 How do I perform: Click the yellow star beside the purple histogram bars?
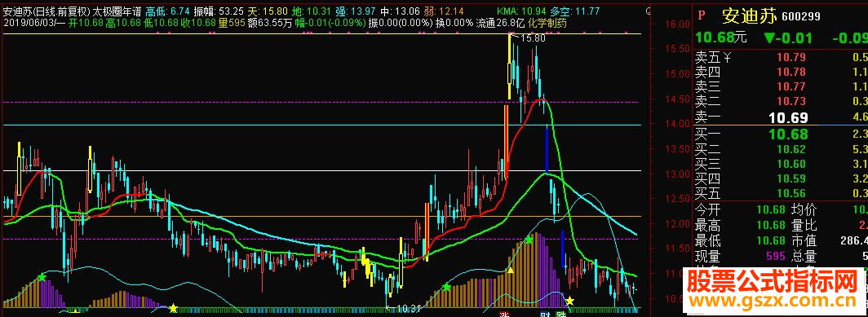pyautogui.click(x=569, y=301)
